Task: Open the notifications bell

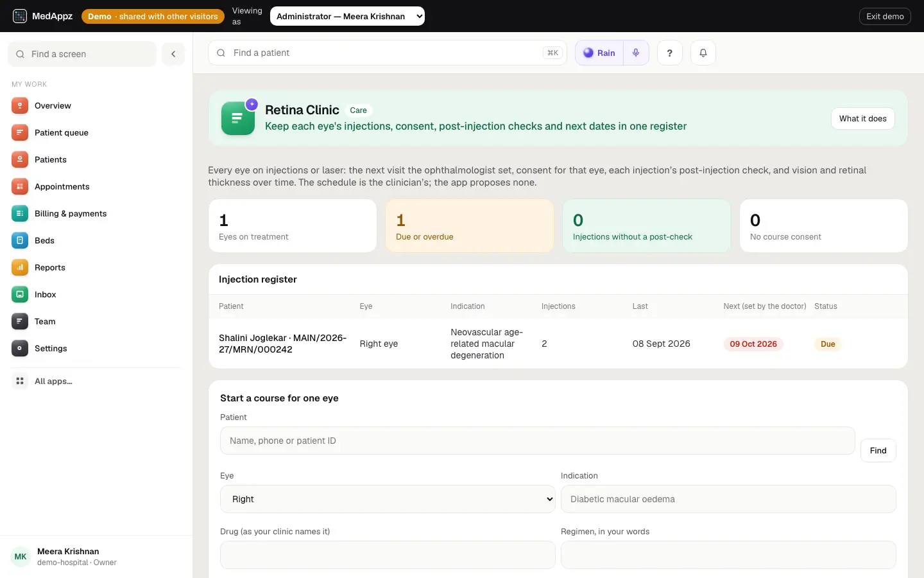Action: (703, 53)
